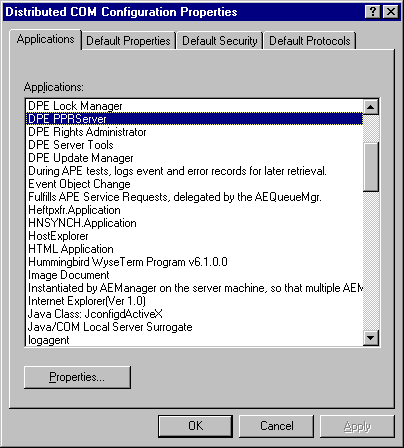Close the dialog with the X icon

point(390,12)
